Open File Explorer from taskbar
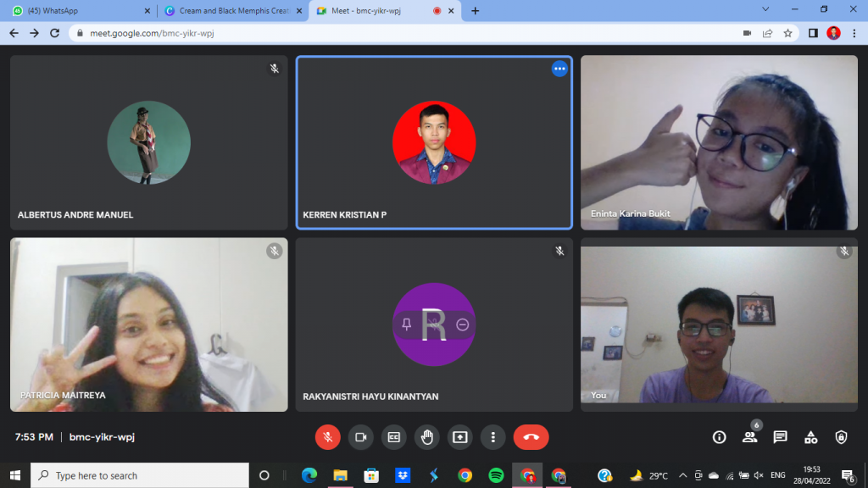 pos(340,475)
